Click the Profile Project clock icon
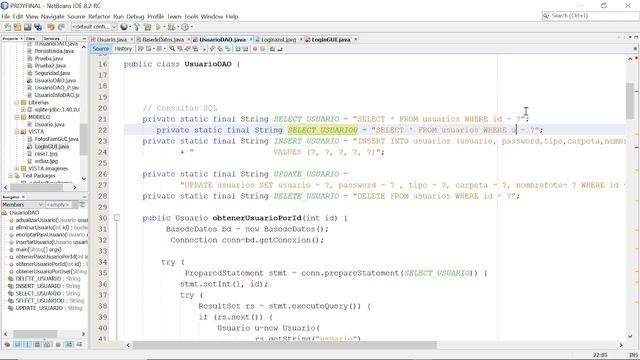640x360 pixels. coord(185,27)
